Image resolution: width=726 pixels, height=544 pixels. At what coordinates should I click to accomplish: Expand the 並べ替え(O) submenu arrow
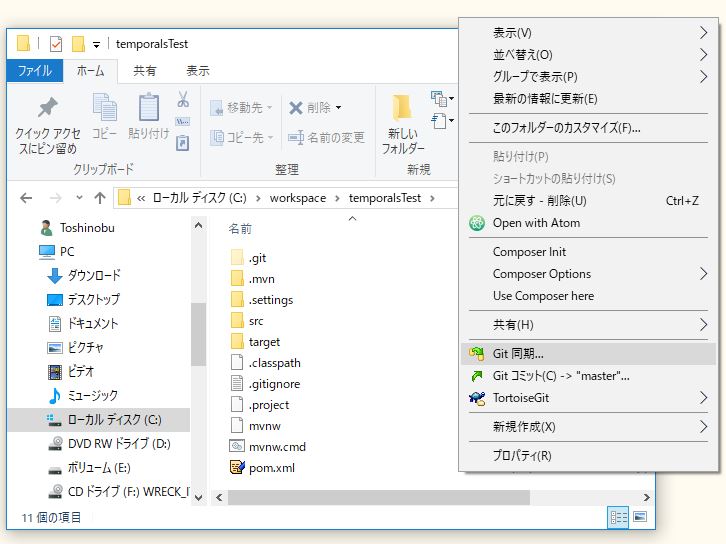(x=703, y=55)
